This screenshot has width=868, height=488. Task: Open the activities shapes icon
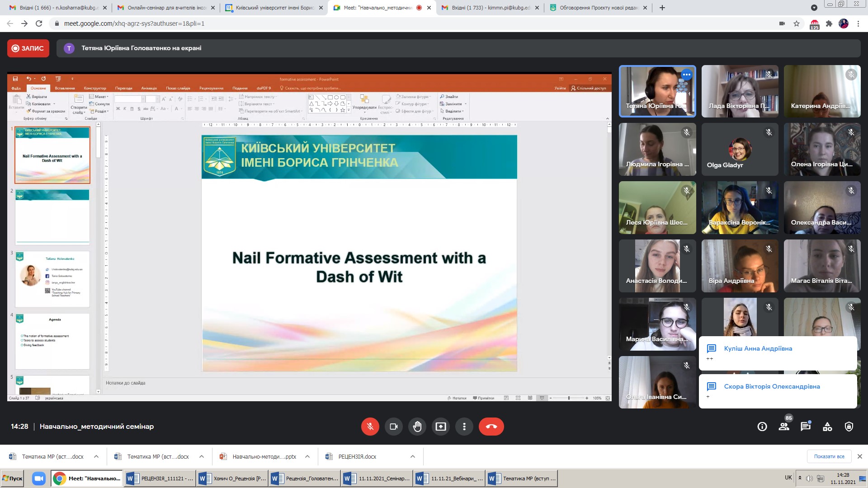tap(827, 427)
